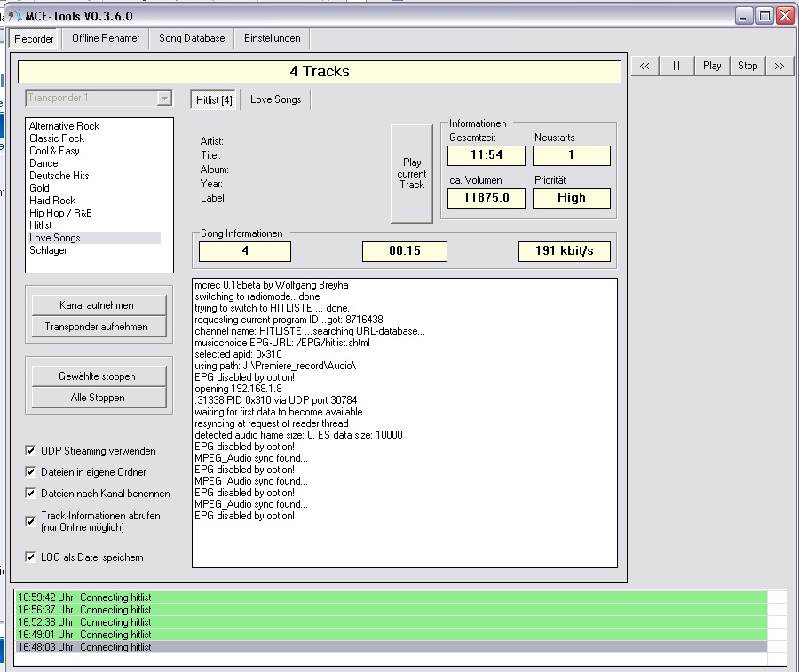Click the Kanal aufnehmen button
Screen dimensions: 799x672
pyautogui.click(x=99, y=305)
